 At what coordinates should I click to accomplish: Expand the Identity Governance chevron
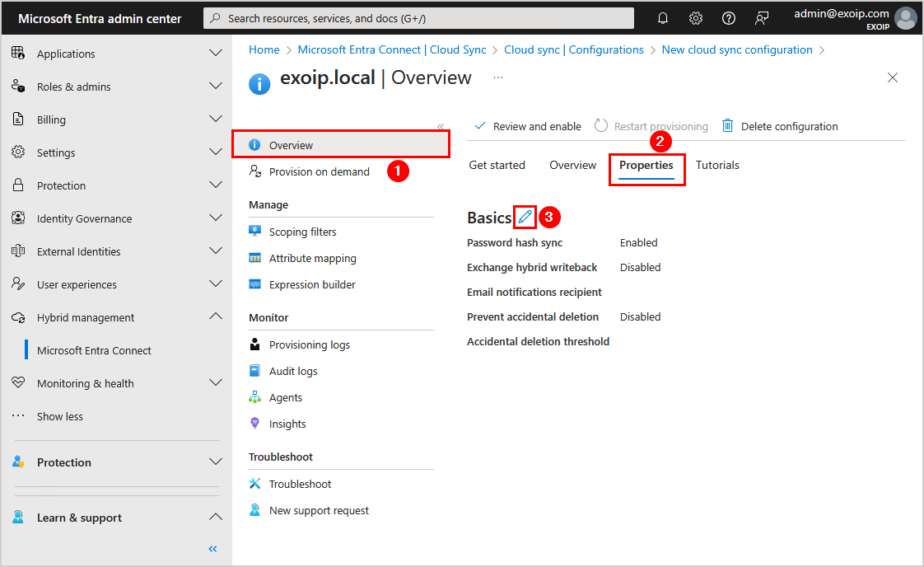point(216,218)
